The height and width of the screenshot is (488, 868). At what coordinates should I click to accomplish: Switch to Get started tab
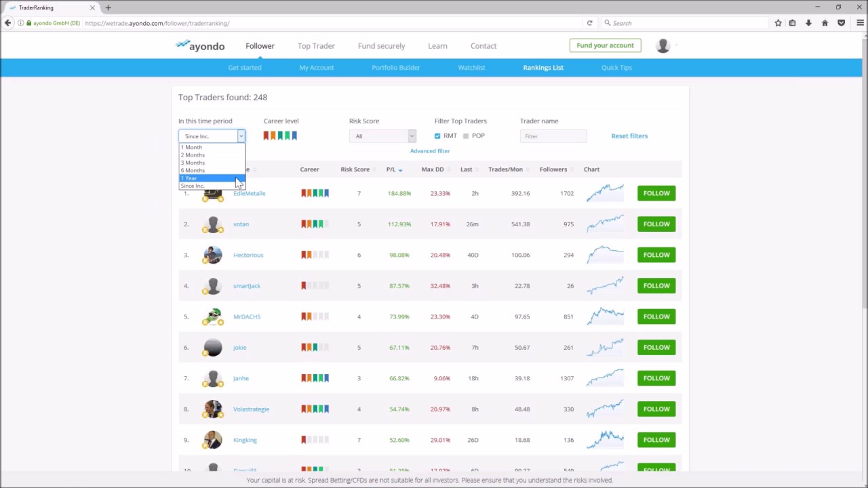pyautogui.click(x=245, y=68)
